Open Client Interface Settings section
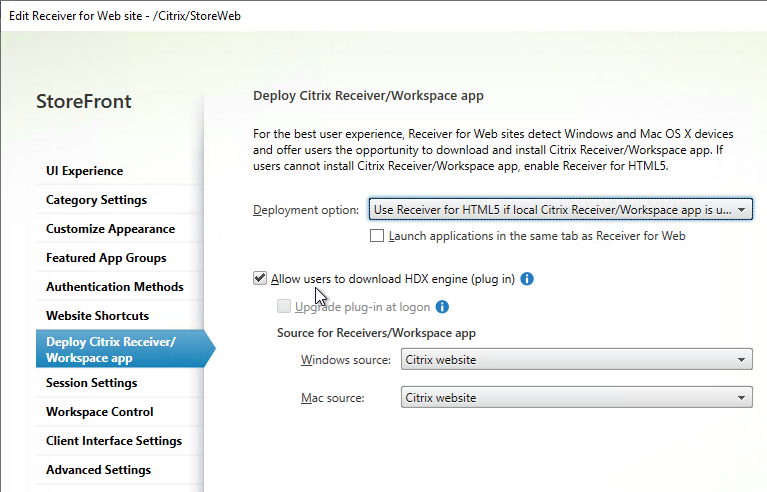This screenshot has width=767, height=492. click(120, 441)
